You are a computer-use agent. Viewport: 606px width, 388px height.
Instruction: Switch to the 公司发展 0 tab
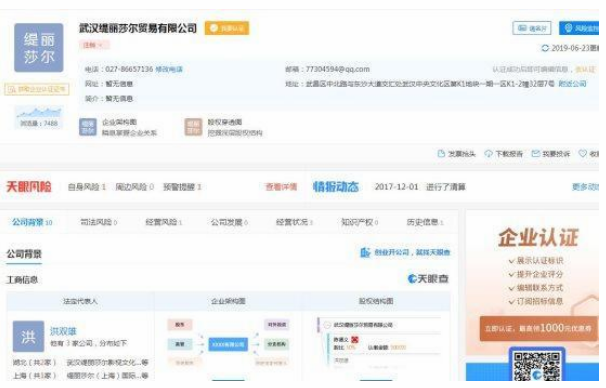tap(229, 222)
